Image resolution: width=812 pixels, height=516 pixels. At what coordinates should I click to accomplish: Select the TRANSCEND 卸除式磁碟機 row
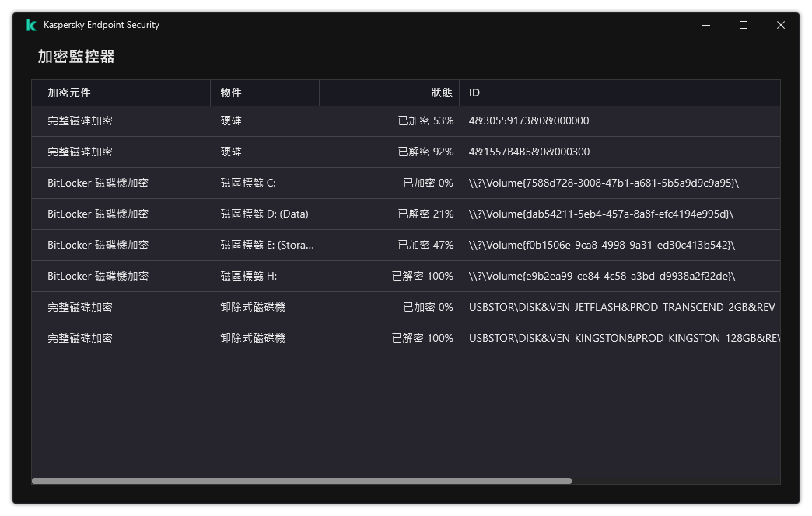coord(233,307)
